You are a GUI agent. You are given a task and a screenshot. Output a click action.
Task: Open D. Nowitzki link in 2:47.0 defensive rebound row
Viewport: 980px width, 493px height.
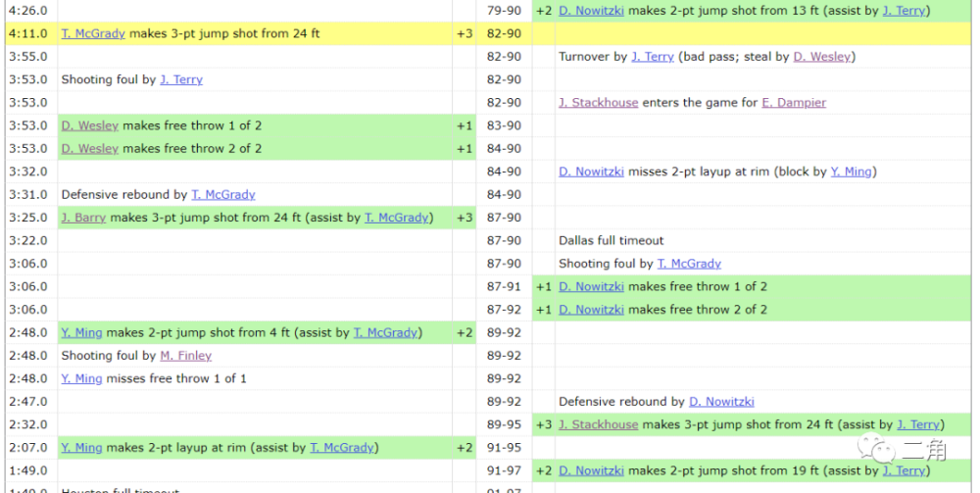721,402
